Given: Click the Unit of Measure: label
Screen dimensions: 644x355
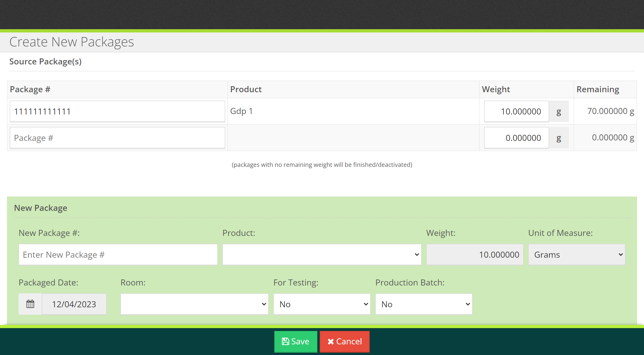Looking at the screenshot, I should 560,233.
